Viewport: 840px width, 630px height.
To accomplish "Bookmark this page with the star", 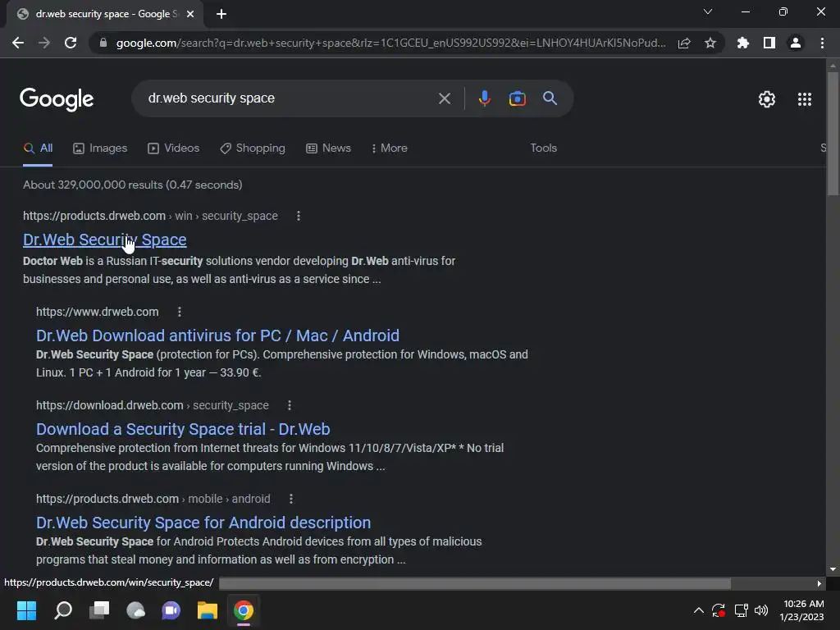I will tap(710, 43).
